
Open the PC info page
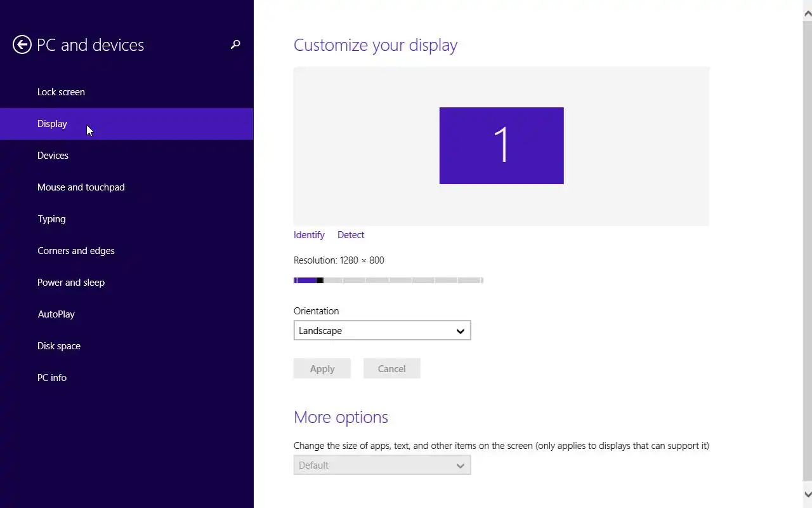pos(127,378)
